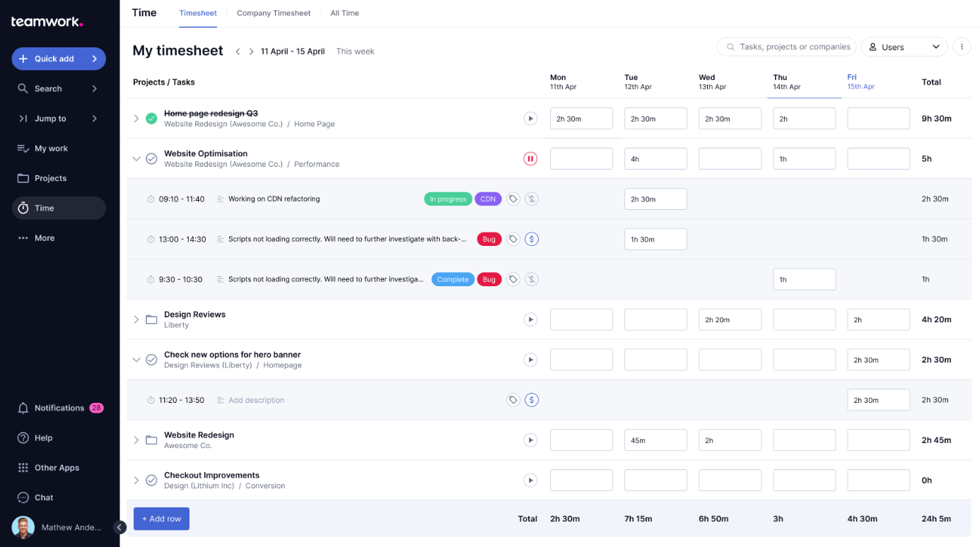Open Notifications from the sidebar

point(59,408)
